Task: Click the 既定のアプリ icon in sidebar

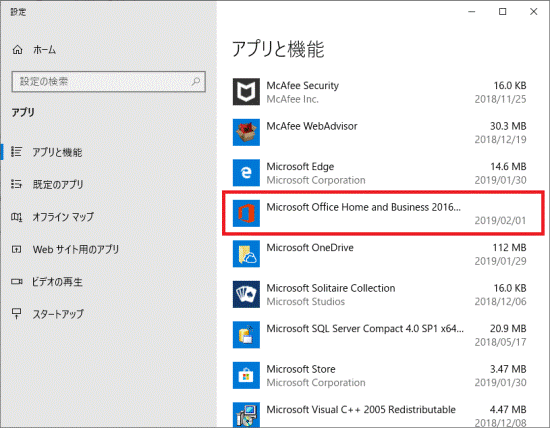Action: coord(16,184)
